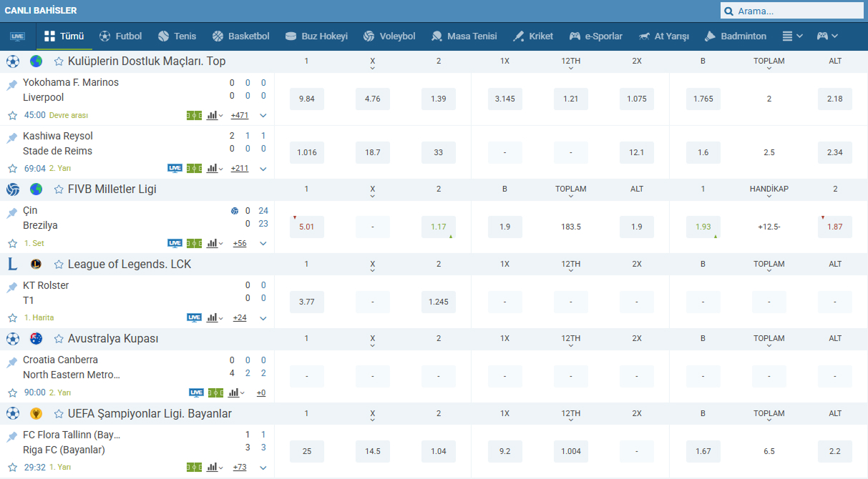Open pitch view for Kashiwa Reysol match
Screen dimensions: 868x479
tap(194, 169)
